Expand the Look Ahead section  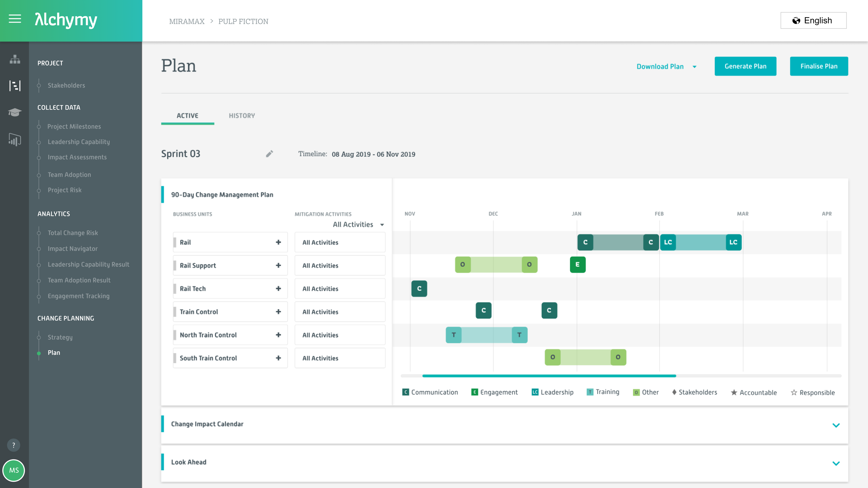[x=836, y=463]
